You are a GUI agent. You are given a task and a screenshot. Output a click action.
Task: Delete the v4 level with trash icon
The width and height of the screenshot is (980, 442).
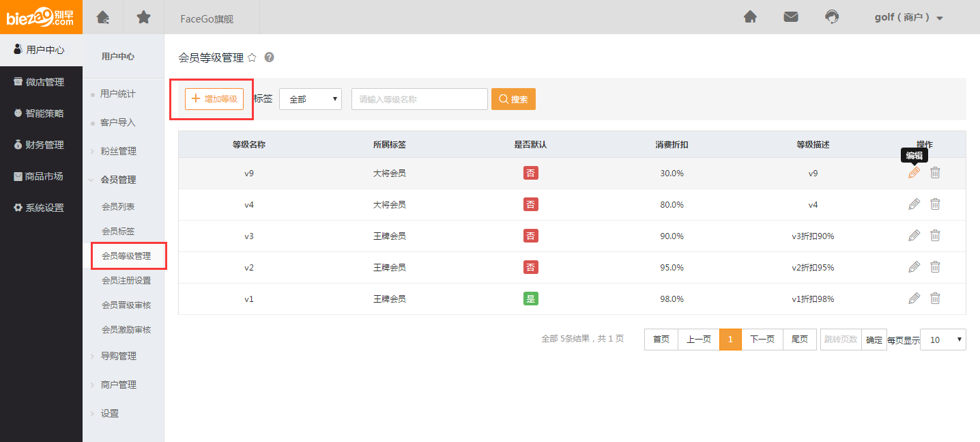[x=935, y=204]
